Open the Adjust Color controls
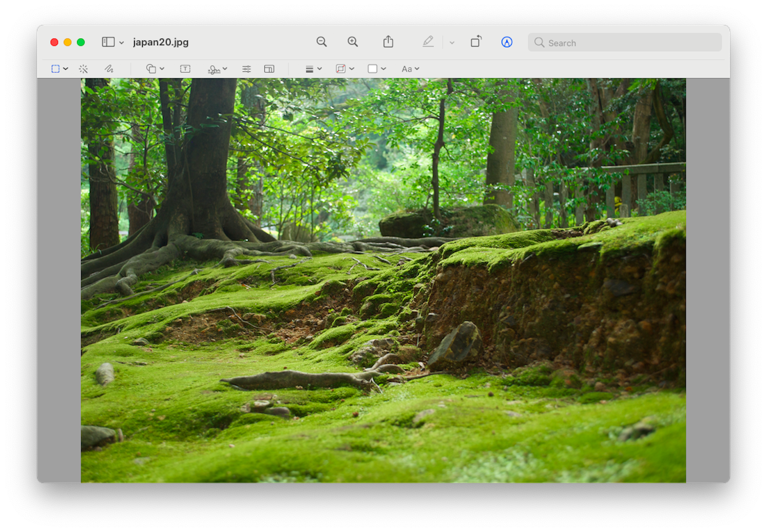 (x=246, y=68)
